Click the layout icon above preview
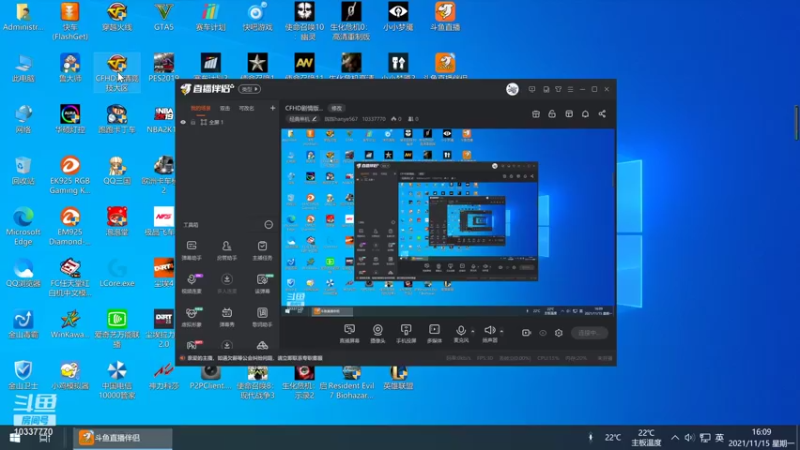800x450 pixels. tap(569, 114)
